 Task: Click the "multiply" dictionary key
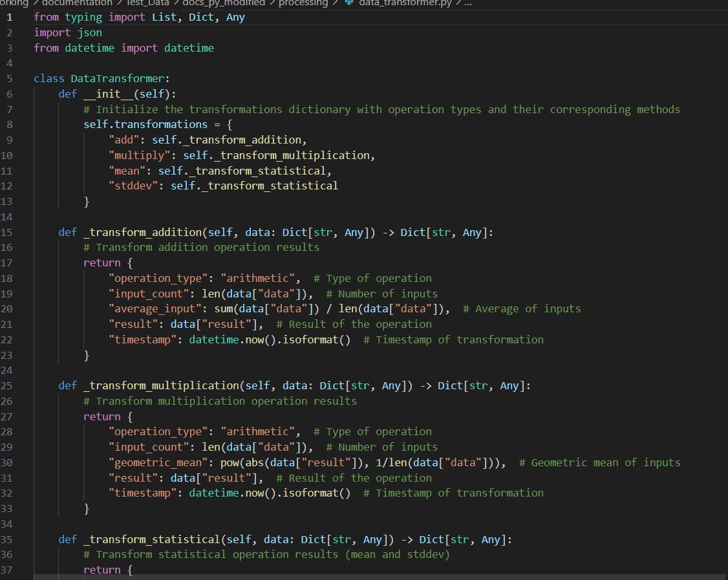point(139,156)
